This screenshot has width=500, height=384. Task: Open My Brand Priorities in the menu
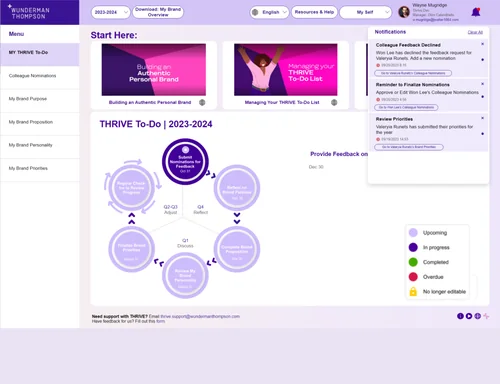(x=40, y=170)
